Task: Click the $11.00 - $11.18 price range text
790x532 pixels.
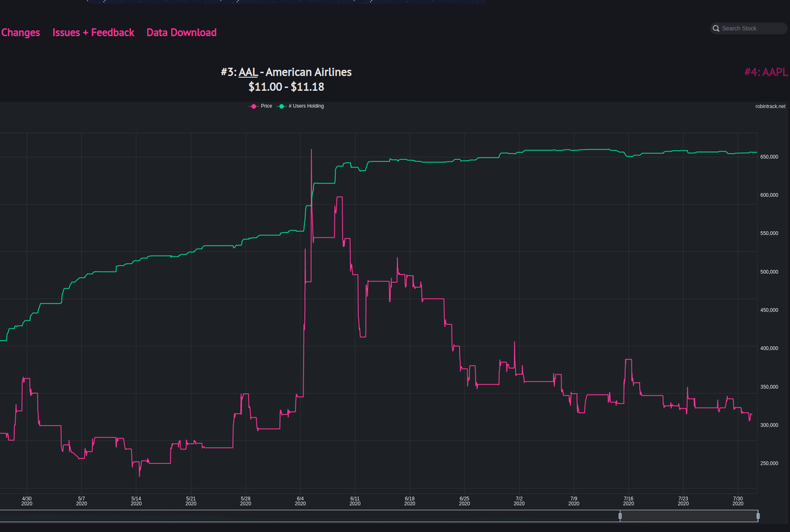Action: click(x=286, y=86)
